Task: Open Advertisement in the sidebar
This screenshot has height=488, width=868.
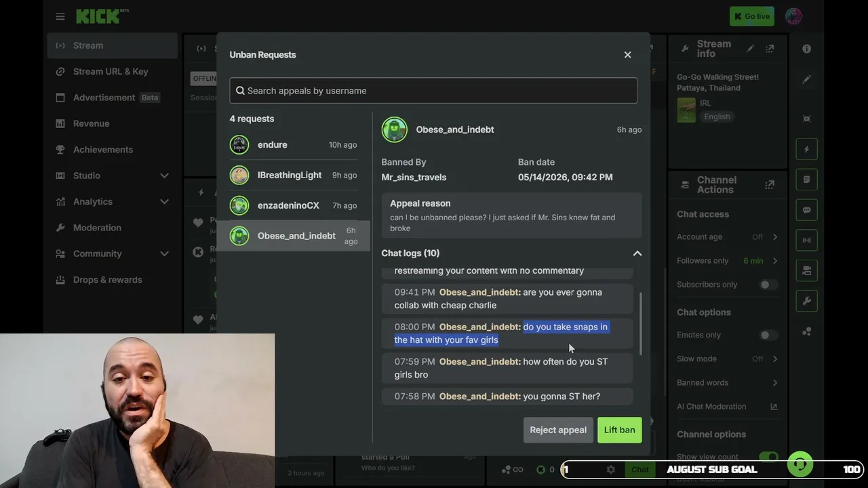Action: coord(113,98)
